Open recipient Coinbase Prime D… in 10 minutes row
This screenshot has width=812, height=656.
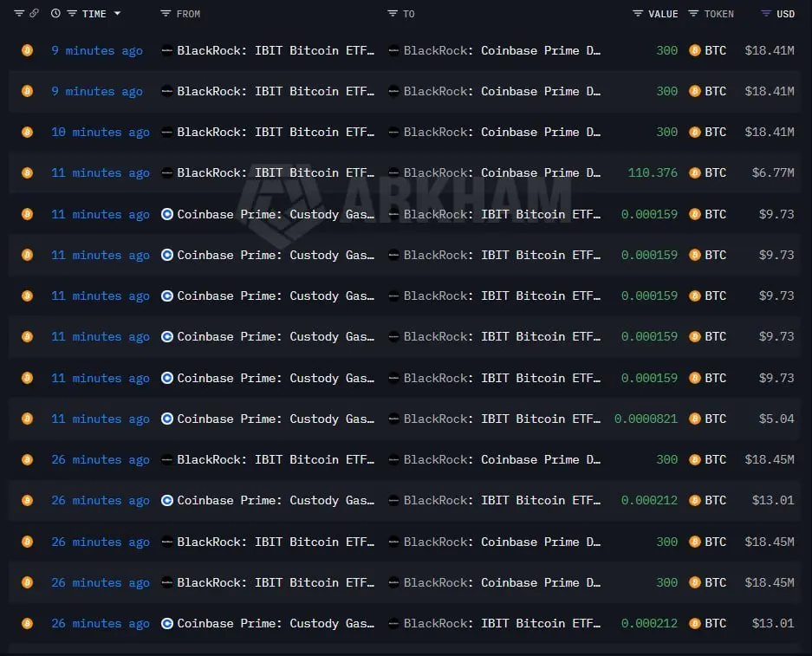click(503, 132)
